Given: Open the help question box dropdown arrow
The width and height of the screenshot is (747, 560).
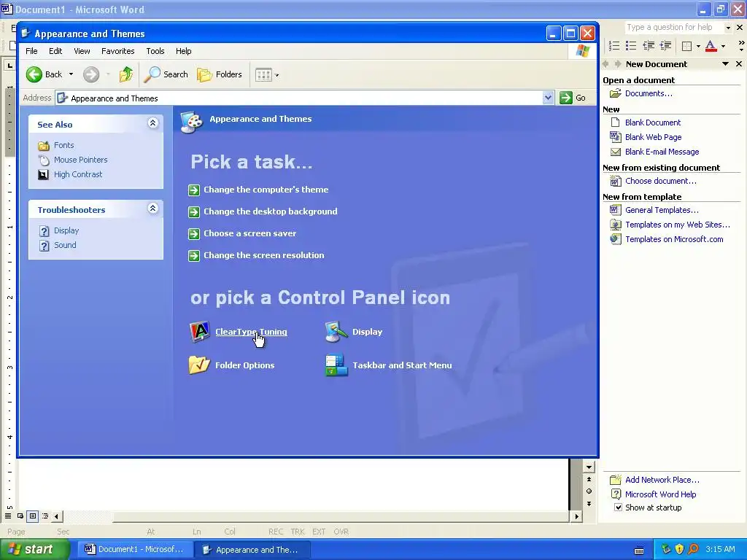Looking at the screenshot, I should coord(728,28).
